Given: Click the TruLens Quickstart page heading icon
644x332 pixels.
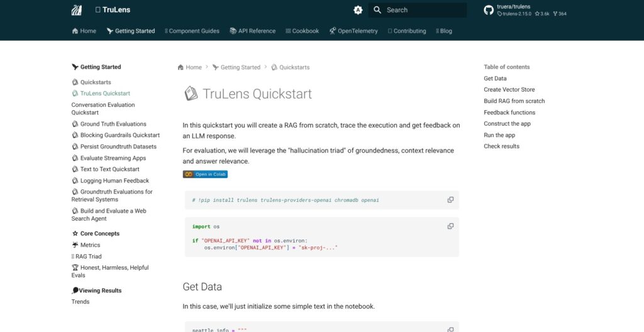Looking at the screenshot, I should [x=191, y=94].
